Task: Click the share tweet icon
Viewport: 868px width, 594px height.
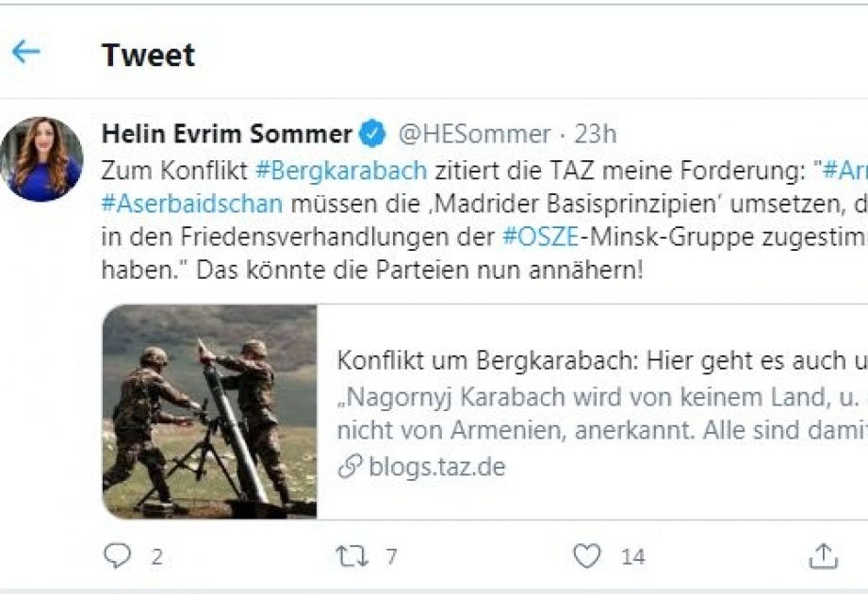Action: (x=823, y=556)
